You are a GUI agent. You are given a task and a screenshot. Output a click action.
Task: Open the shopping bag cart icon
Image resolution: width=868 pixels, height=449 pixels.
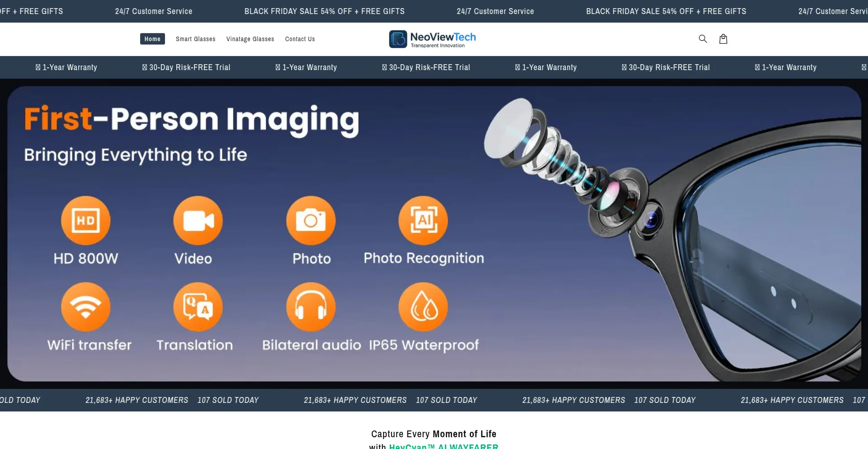[x=723, y=39]
